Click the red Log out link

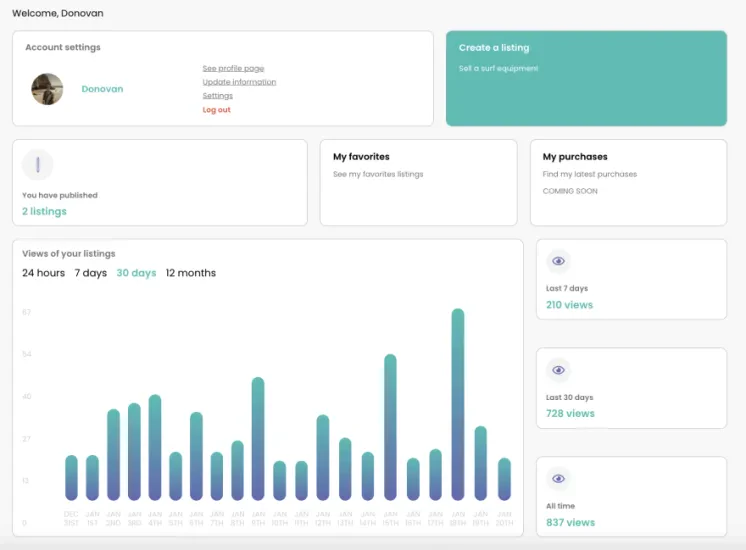pos(216,109)
